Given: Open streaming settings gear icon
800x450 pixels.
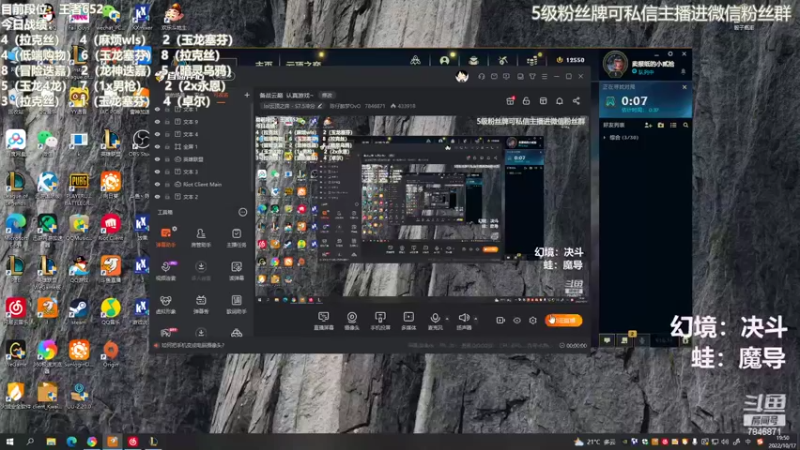Looking at the screenshot, I should 533,320.
